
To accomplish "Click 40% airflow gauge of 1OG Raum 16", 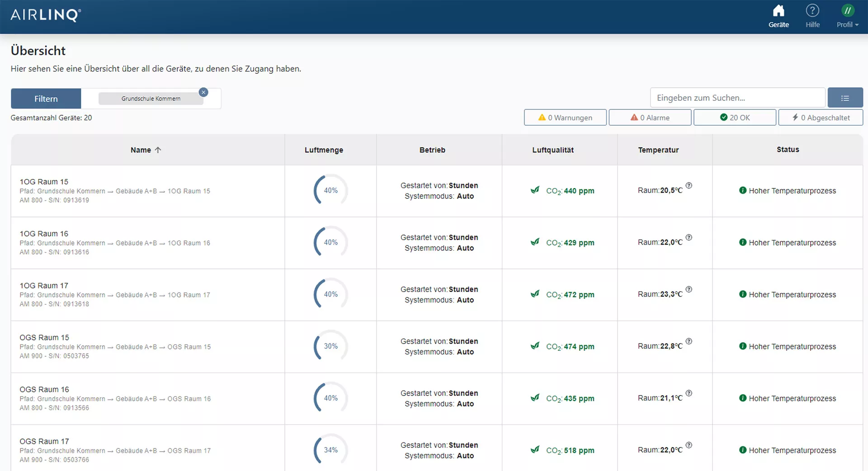I will [330, 242].
